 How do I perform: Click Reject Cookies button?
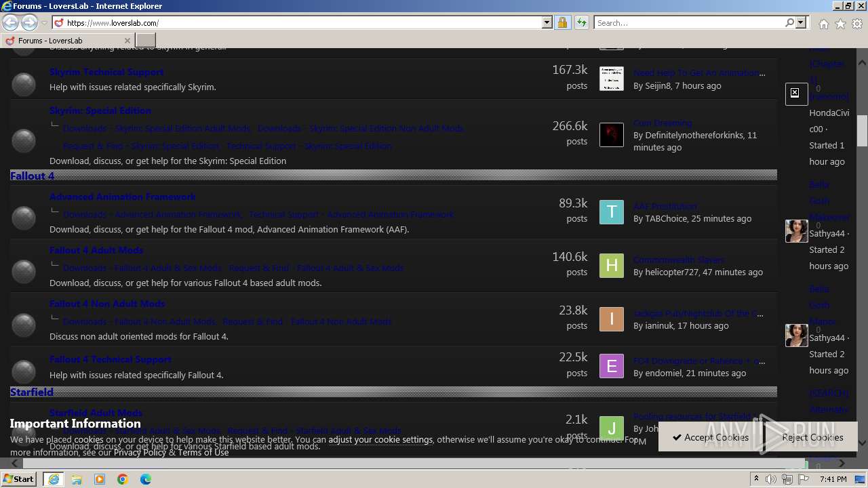coord(812,437)
